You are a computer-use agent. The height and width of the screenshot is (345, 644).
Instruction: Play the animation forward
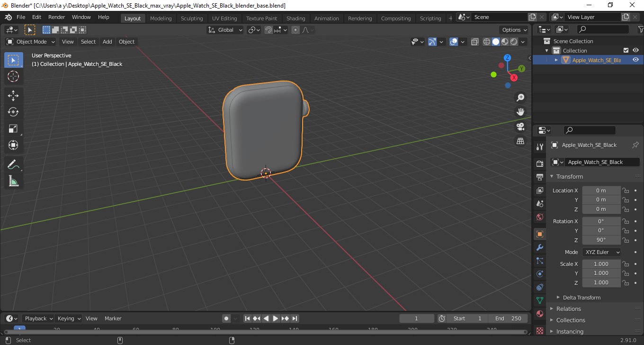(x=276, y=318)
